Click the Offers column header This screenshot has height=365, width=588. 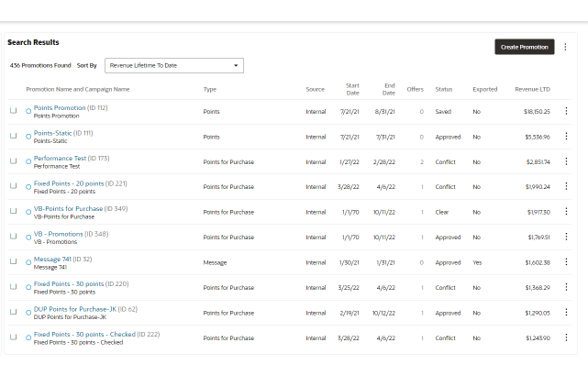(x=416, y=89)
